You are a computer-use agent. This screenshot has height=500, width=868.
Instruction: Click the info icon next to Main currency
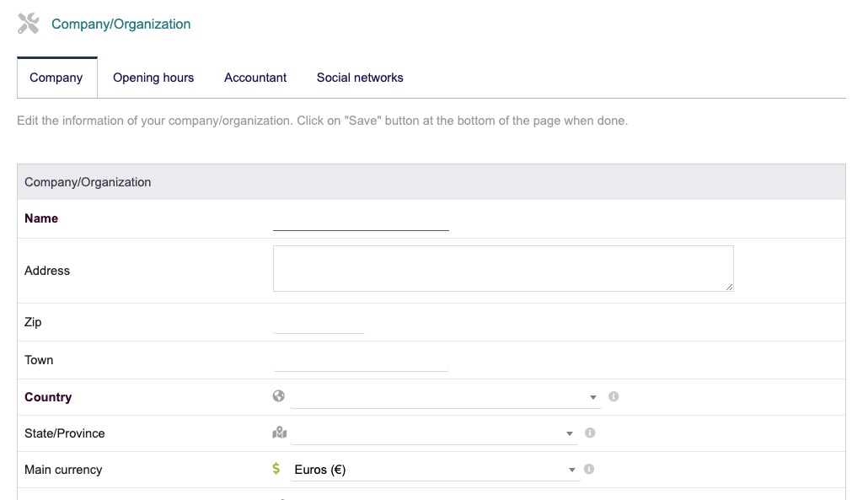591,469
